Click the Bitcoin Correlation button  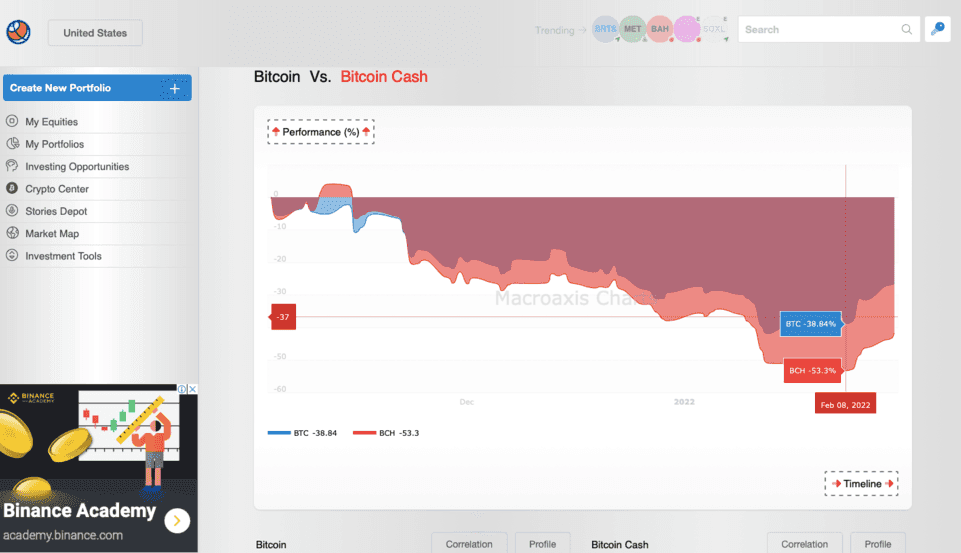469,544
